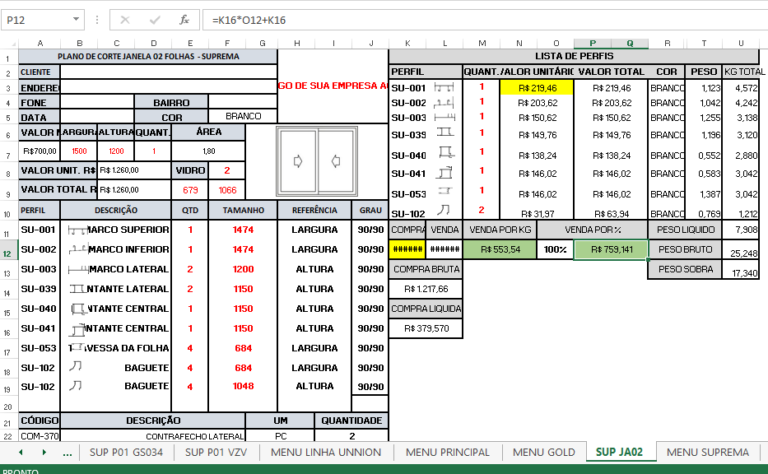Open the insert function fx icon
Image resolution: width=768 pixels, height=474 pixels.
[x=184, y=20]
